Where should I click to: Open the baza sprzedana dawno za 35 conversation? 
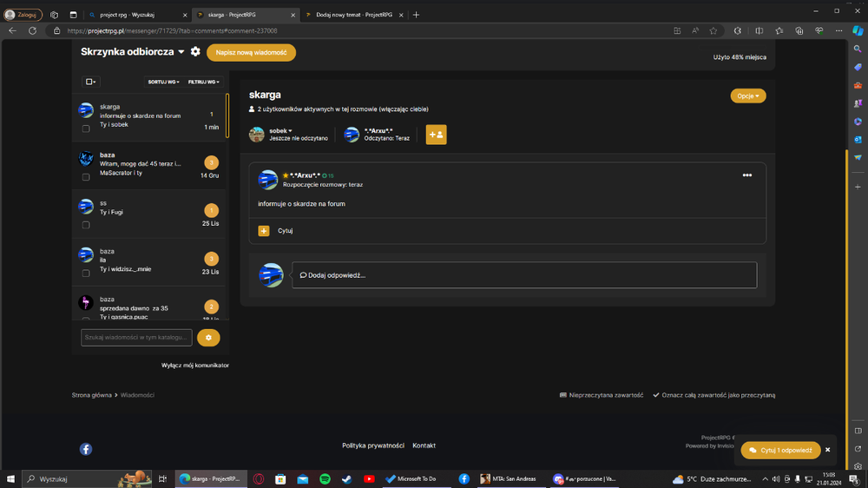pos(149,304)
